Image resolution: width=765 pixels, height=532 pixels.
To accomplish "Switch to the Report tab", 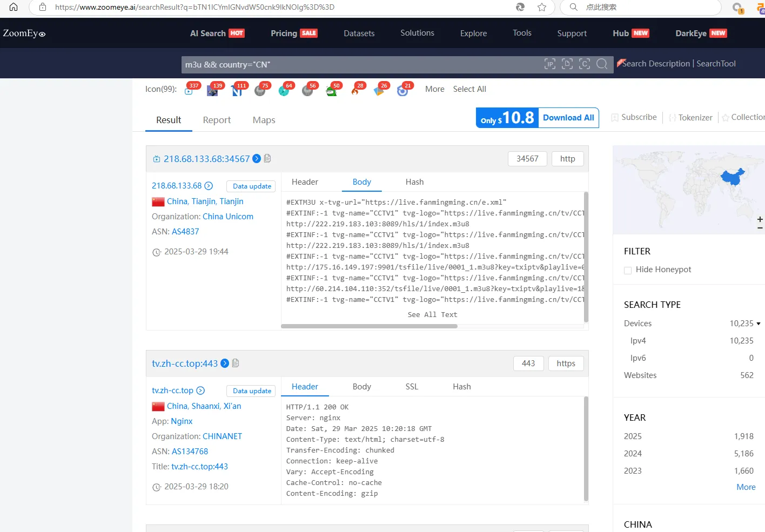I will click(217, 120).
